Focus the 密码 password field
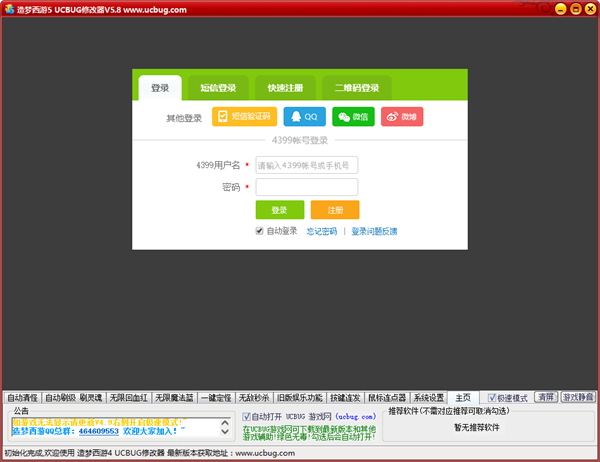The width and height of the screenshot is (600, 462). pos(307,187)
